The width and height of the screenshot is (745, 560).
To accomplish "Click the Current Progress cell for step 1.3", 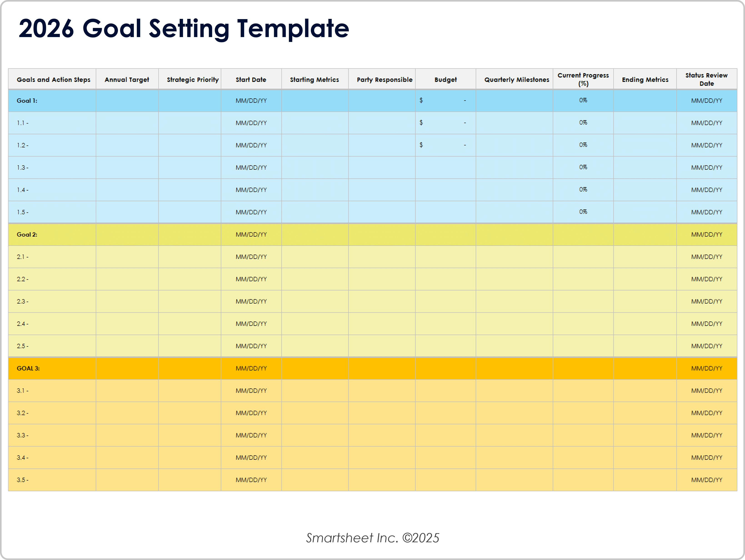I will point(583,168).
